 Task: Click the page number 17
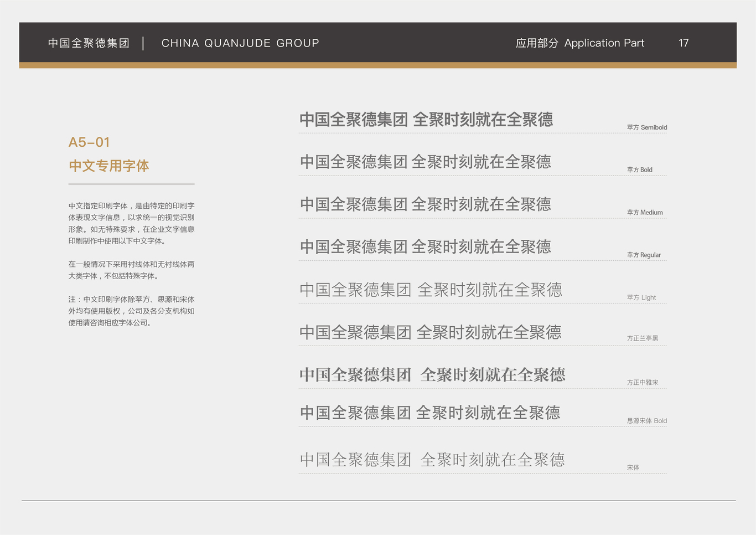click(683, 43)
